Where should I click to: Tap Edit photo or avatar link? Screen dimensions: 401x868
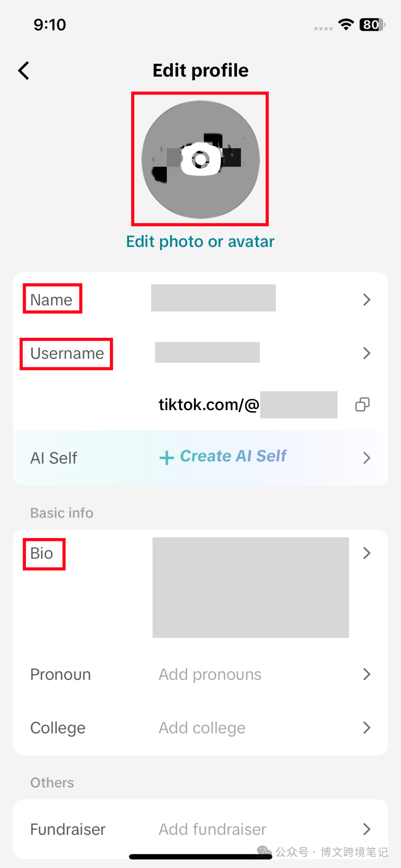[x=200, y=242]
